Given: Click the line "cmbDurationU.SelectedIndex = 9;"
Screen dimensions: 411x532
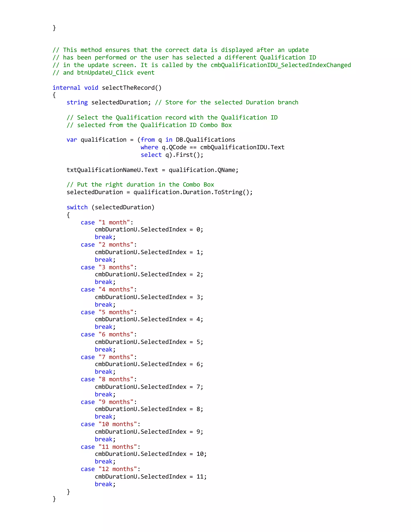Looking at the screenshot, I should [149, 431].
